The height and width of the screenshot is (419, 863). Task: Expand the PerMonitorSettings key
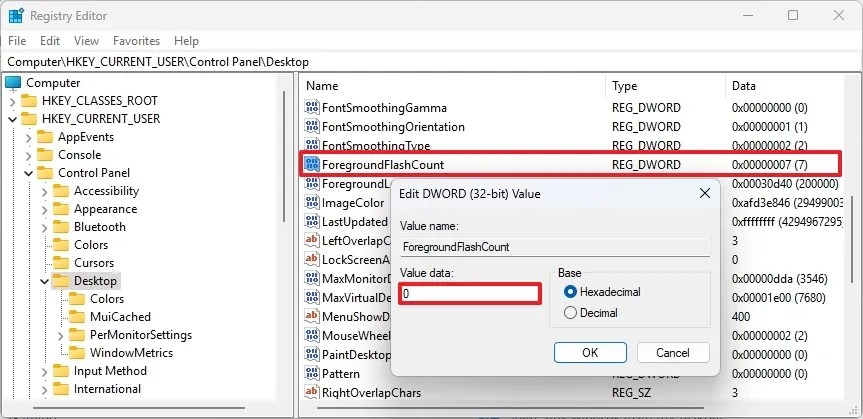coord(61,335)
